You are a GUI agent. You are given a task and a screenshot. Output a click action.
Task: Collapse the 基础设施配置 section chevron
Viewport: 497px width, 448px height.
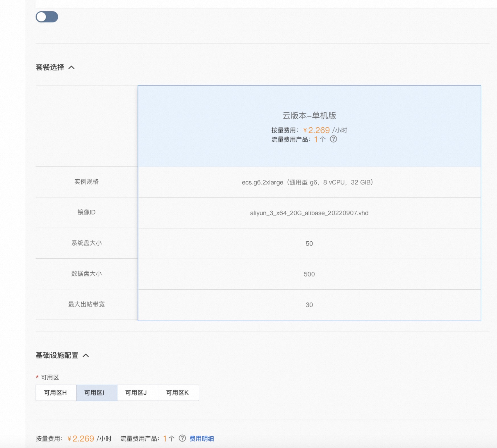pos(86,355)
